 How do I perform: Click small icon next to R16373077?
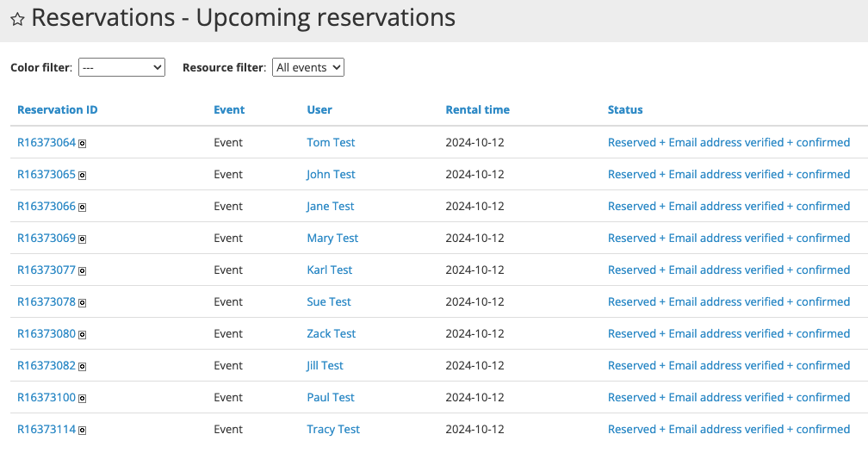(x=83, y=271)
